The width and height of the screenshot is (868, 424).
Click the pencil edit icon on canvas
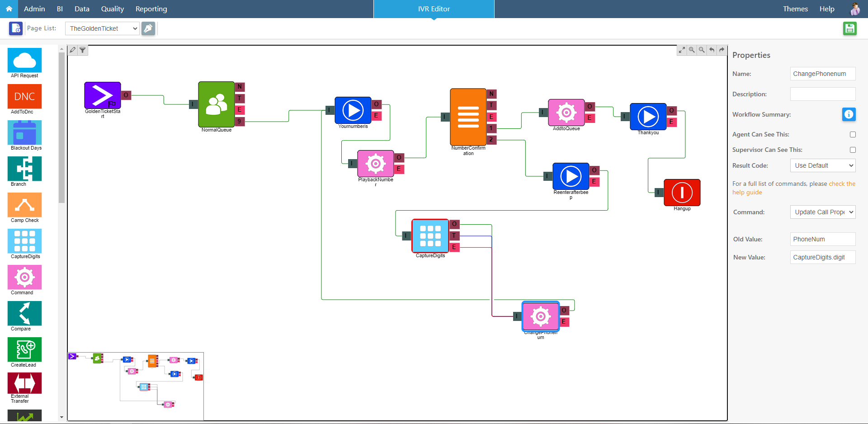tap(73, 50)
